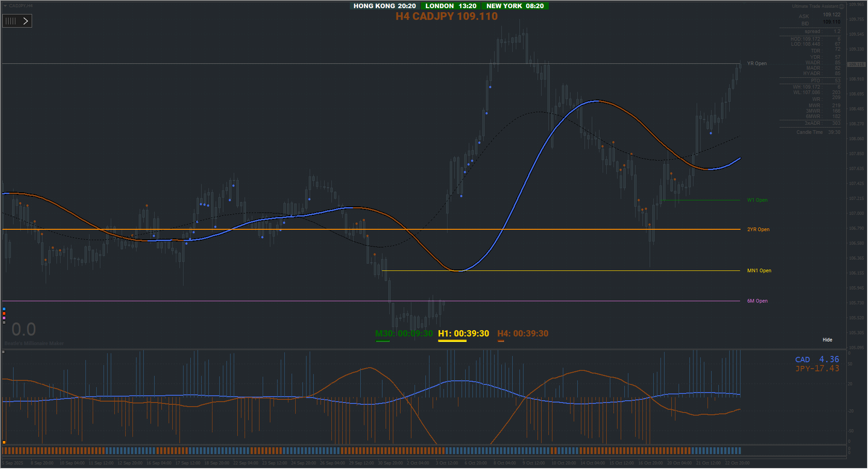Screen dimensions: 868x469
Task: Select the H1 timeframe countdown label
Action: [463, 333]
